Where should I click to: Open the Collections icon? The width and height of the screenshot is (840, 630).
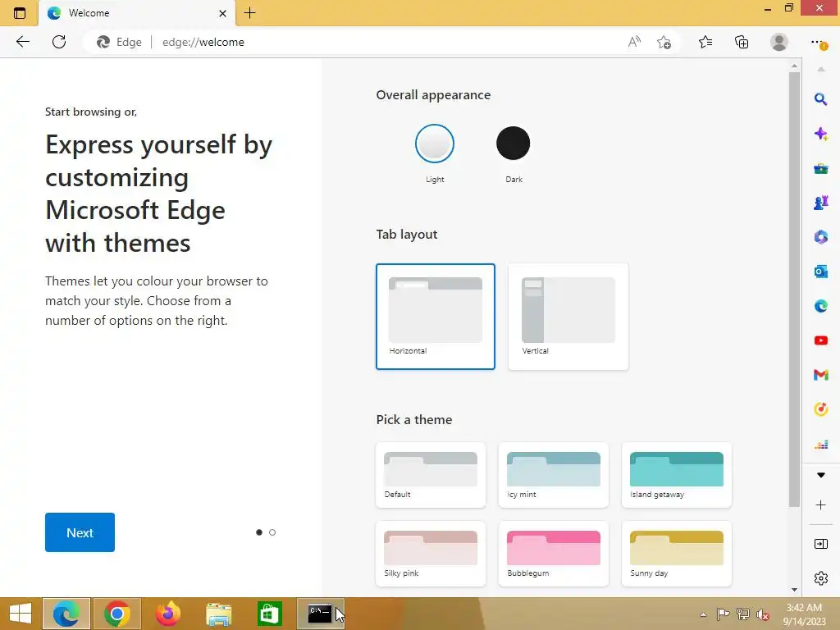(x=742, y=42)
